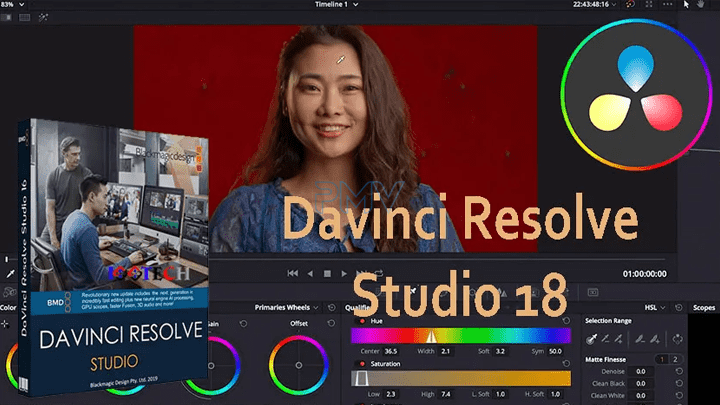Reset the Saturation qualifier
The image size is (720, 405).
(x=566, y=364)
